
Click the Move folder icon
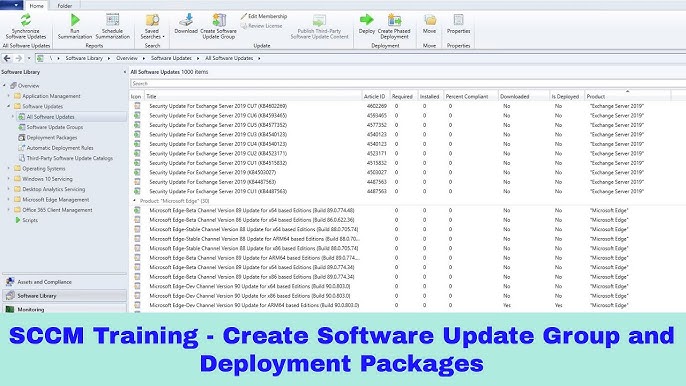click(430, 20)
